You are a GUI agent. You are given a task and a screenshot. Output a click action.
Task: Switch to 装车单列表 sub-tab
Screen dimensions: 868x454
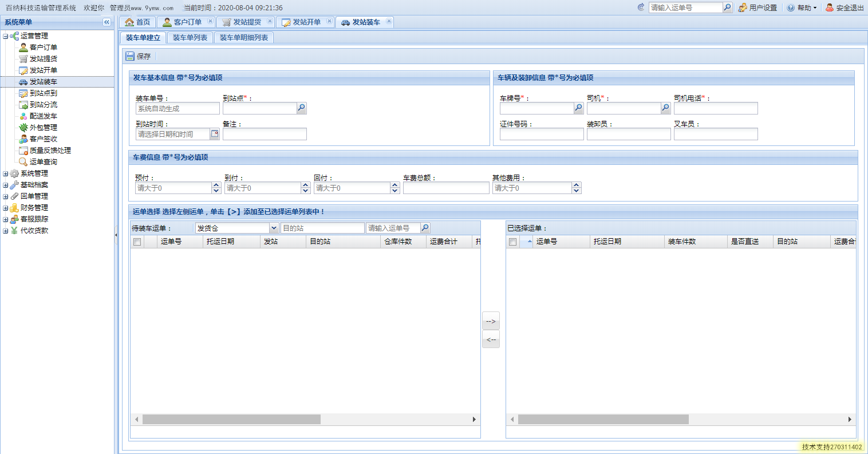tap(190, 37)
